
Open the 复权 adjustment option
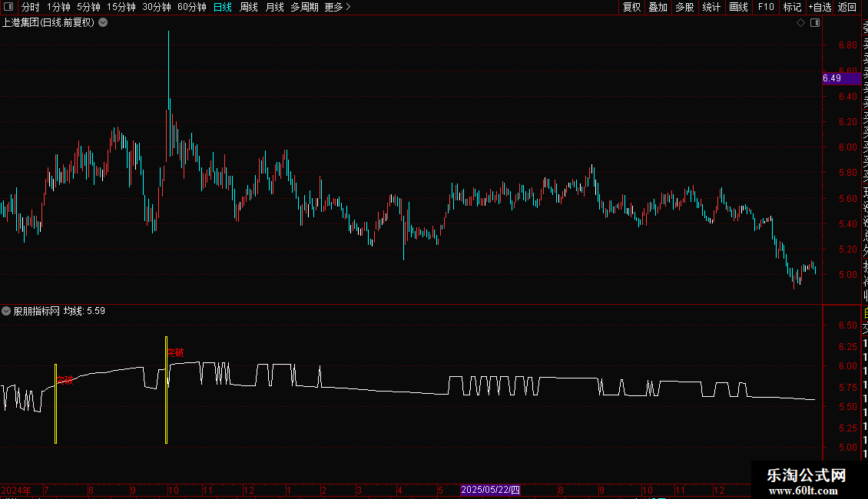pyautogui.click(x=631, y=7)
